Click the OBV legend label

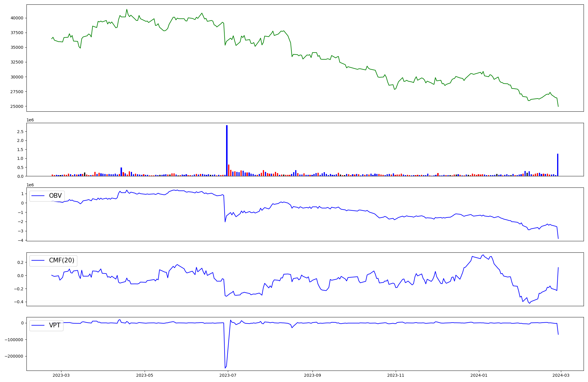55,196
